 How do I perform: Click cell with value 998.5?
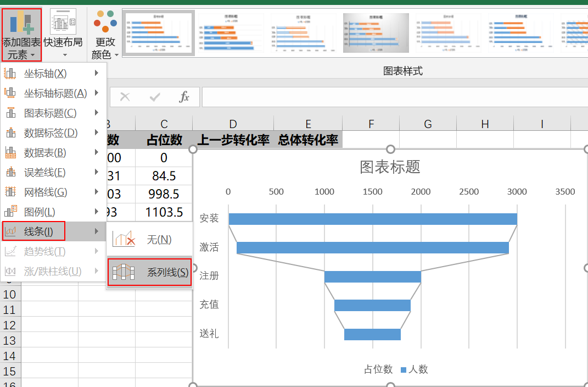point(164,193)
